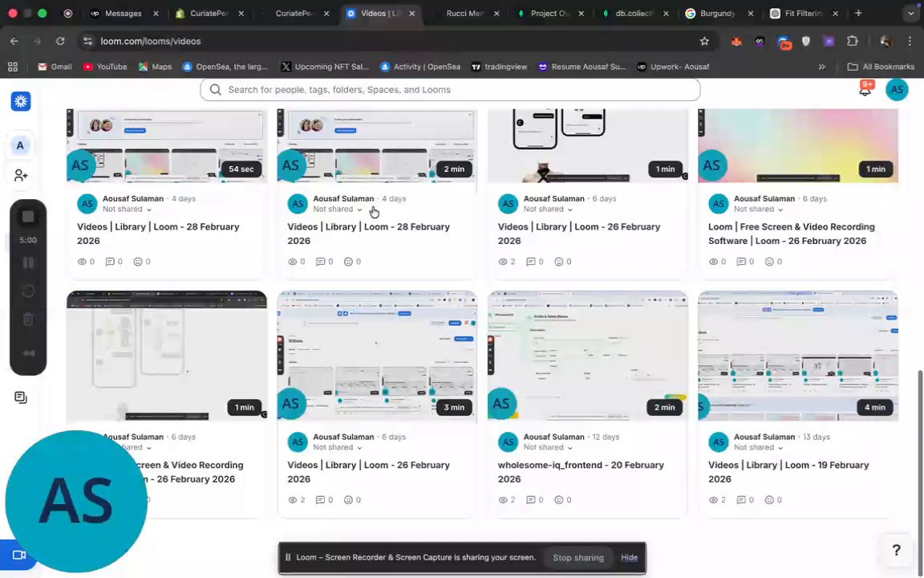Image resolution: width=924 pixels, height=578 pixels.
Task: Open the workspace 'A' switcher in the sidebar
Action: (20, 145)
